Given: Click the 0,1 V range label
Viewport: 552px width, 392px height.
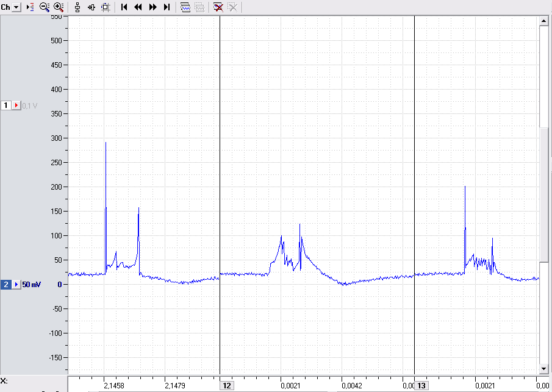Looking at the screenshot, I should tap(29, 105).
